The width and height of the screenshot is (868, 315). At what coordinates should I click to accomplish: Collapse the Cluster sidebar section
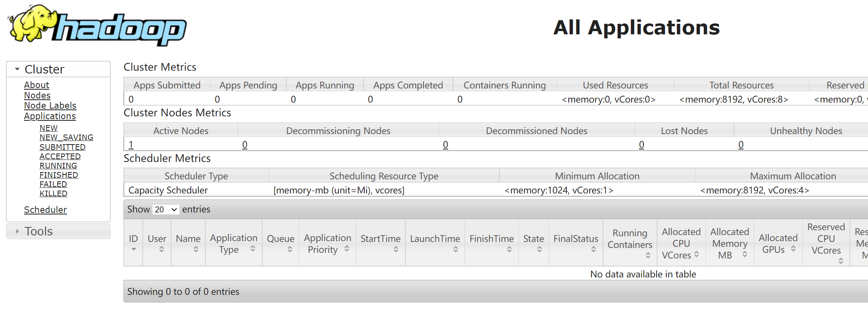17,69
